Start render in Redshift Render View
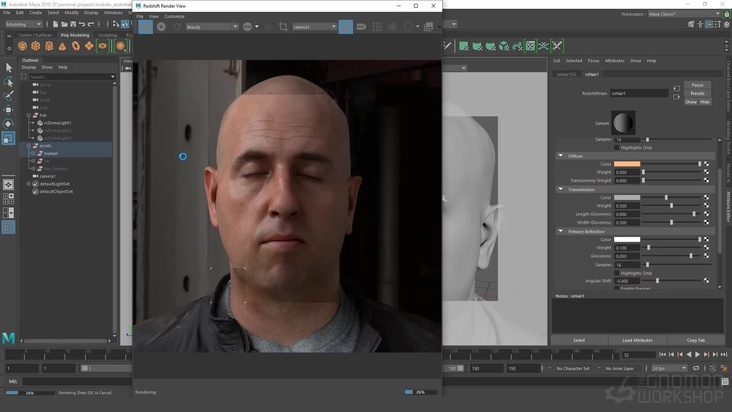The width and height of the screenshot is (732, 412). [146, 27]
